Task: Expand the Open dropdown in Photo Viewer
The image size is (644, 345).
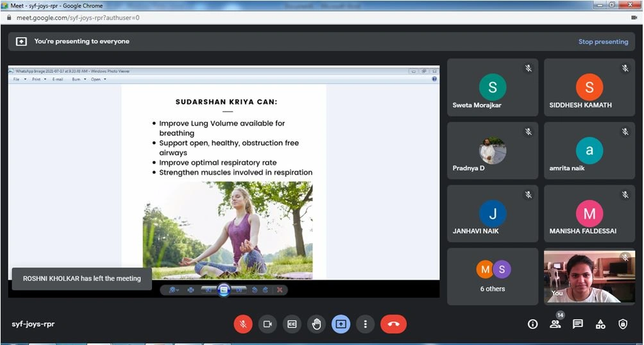Action: [98, 80]
